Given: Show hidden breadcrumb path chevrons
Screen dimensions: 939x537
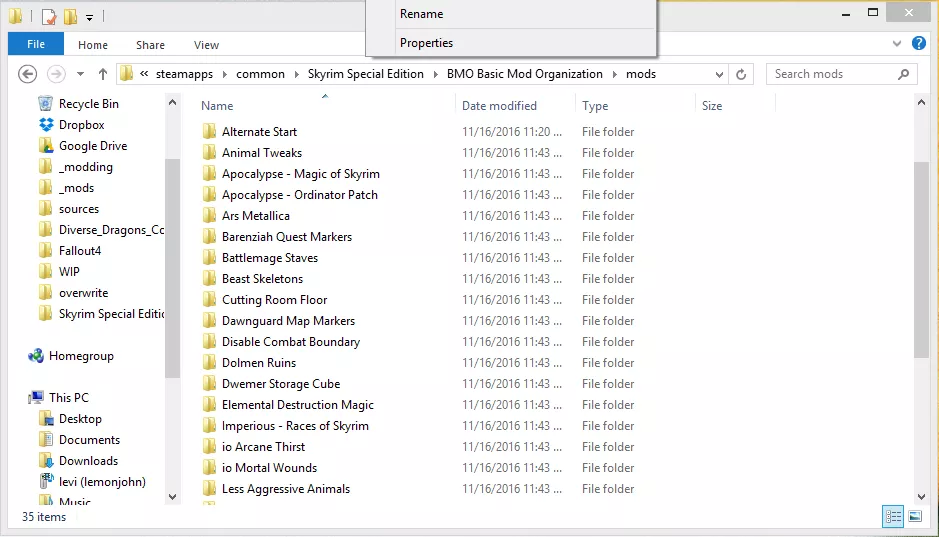Looking at the screenshot, I should tap(144, 74).
